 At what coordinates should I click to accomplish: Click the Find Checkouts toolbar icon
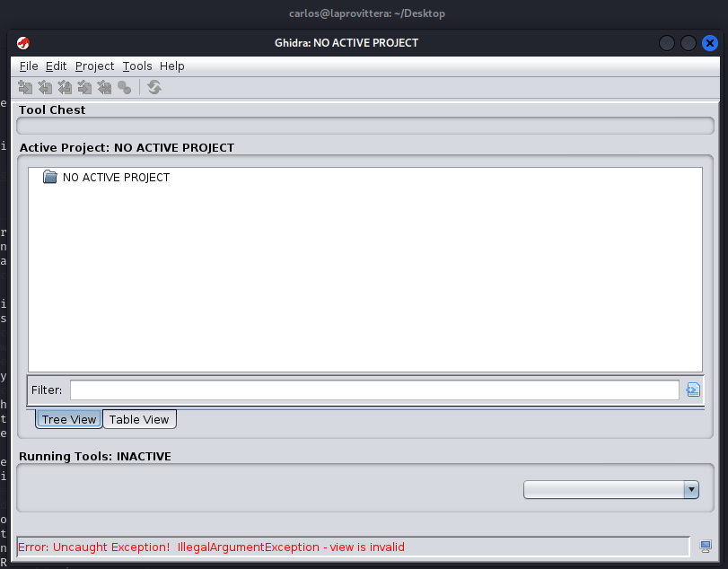click(125, 87)
